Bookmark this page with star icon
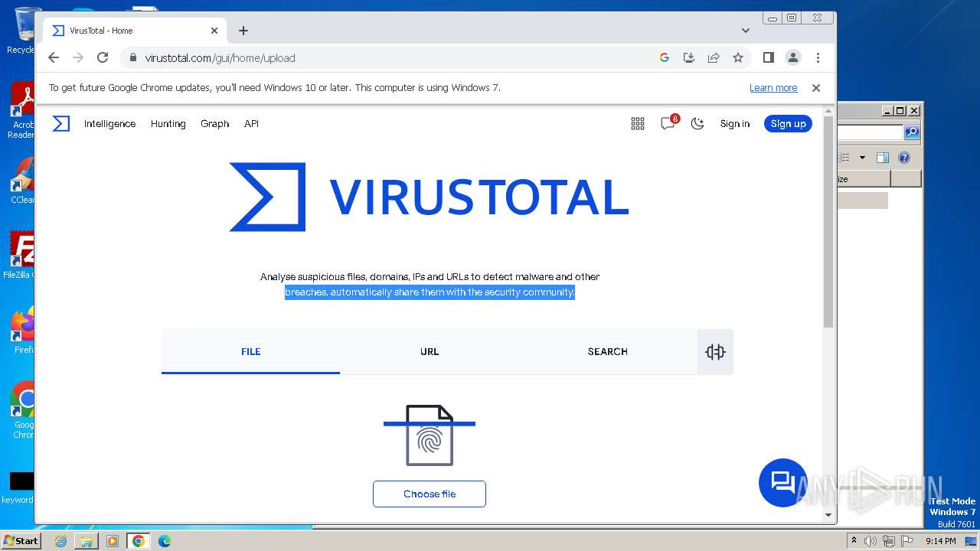The width and height of the screenshot is (980, 551). [738, 57]
